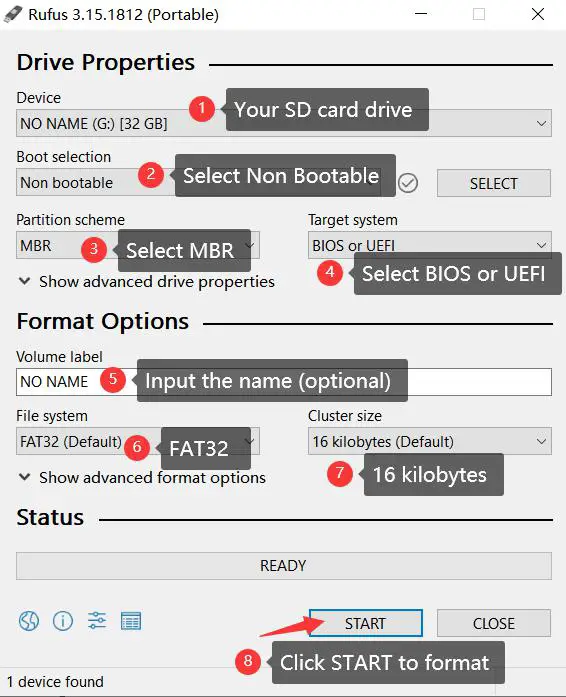Open the Cluster size dropdown
This screenshot has width=566, height=697.
[430, 441]
